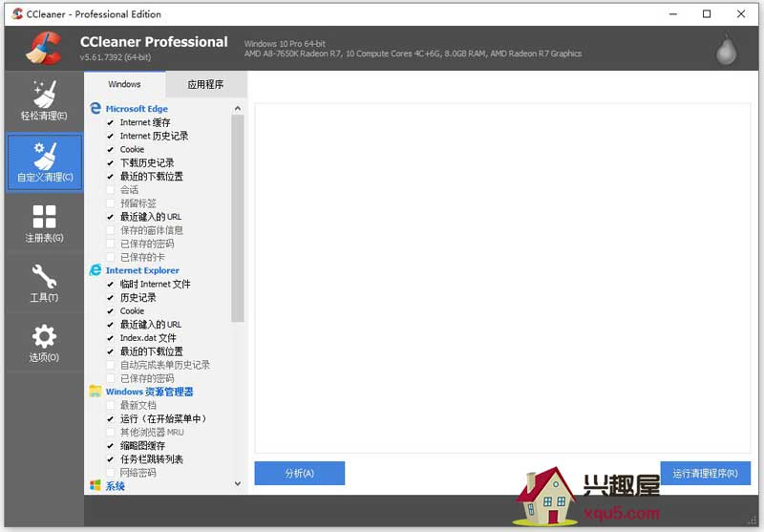Click the scroll down arrow in list
The width and height of the screenshot is (764, 532).
pyautogui.click(x=238, y=484)
